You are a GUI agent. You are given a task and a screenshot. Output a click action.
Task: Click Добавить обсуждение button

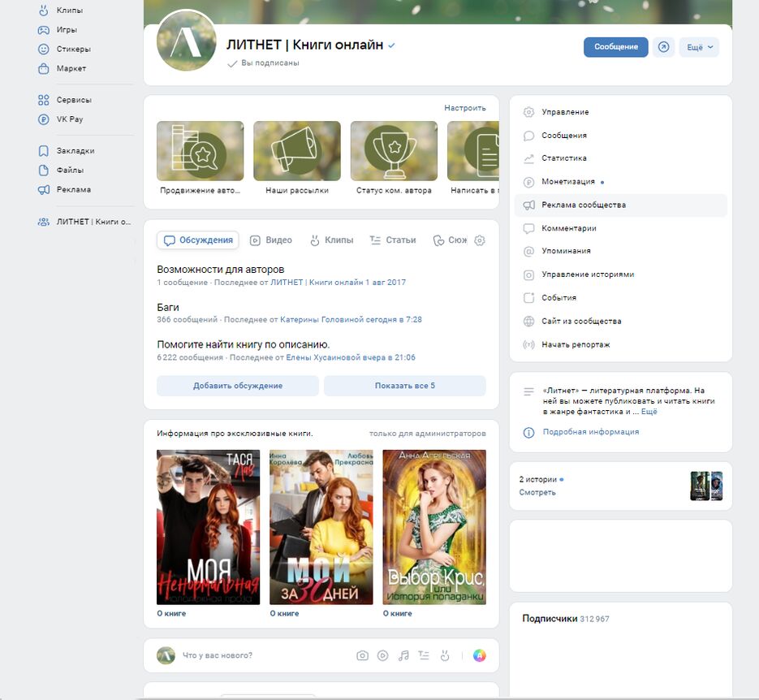click(238, 386)
